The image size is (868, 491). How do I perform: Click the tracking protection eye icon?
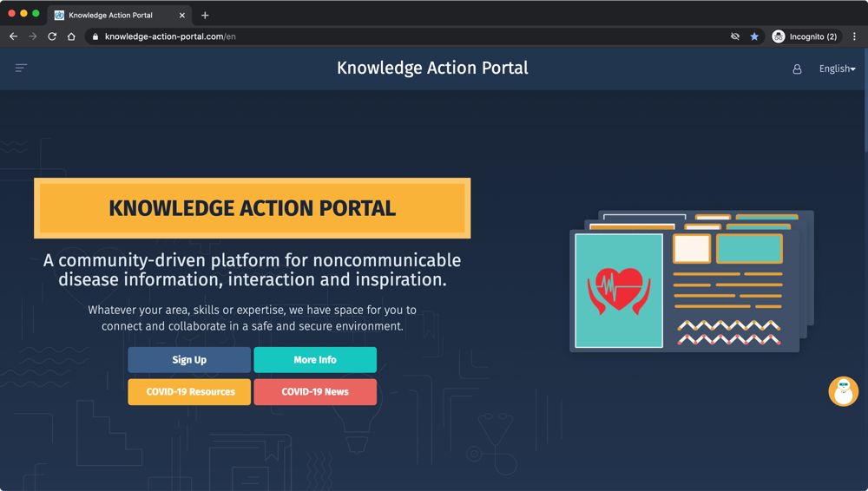(x=735, y=36)
